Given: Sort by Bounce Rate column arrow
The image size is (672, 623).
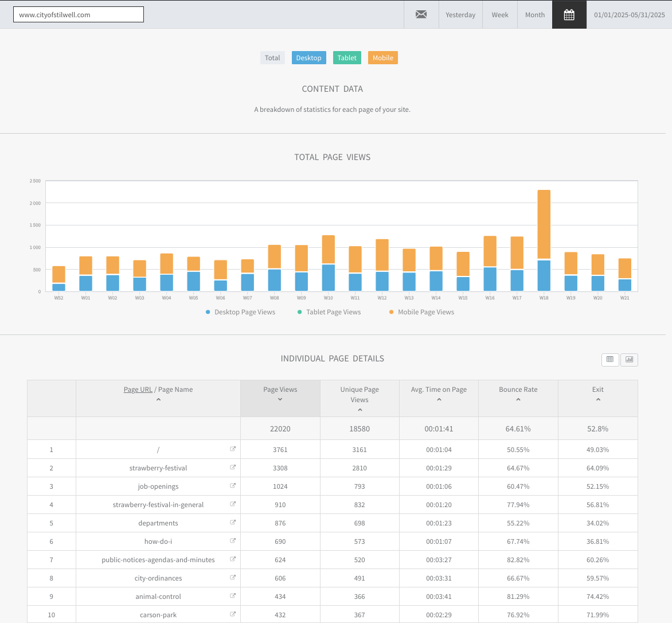Looking at the screenshot, I should [518, 399].
